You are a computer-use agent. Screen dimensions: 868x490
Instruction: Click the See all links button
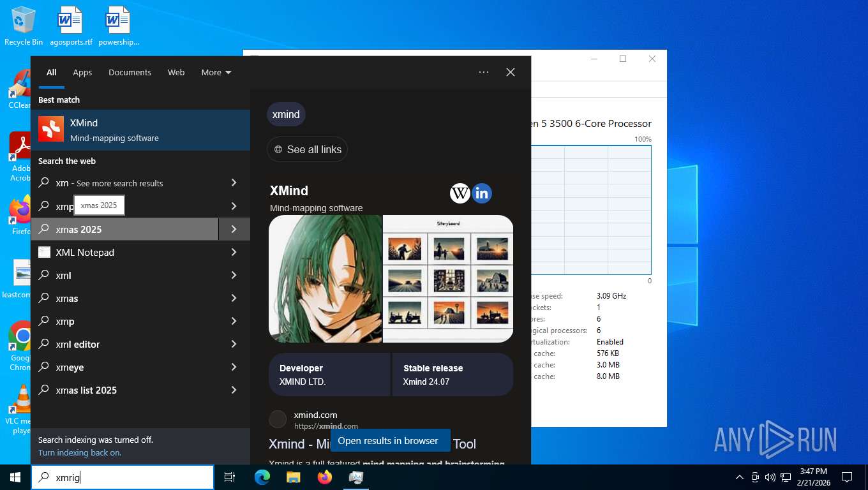pos(307,149)
